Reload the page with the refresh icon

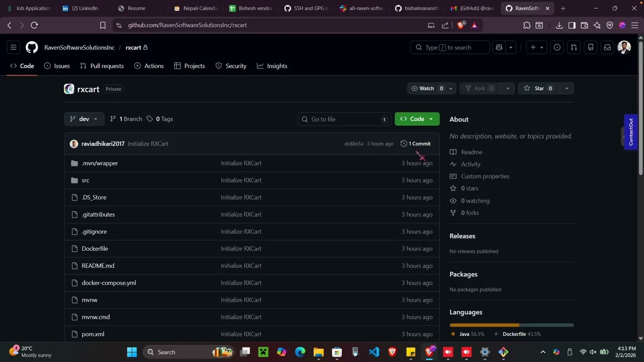coord(34,25)
